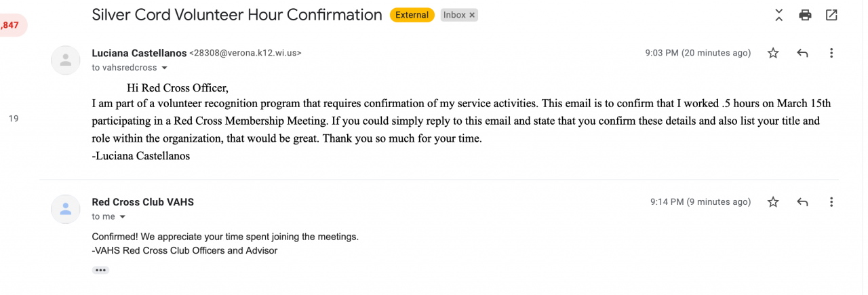Click the Red Cross Club VAHS avatar
The height and width of the screenshot is (295, 868).
tap(66, 209)
